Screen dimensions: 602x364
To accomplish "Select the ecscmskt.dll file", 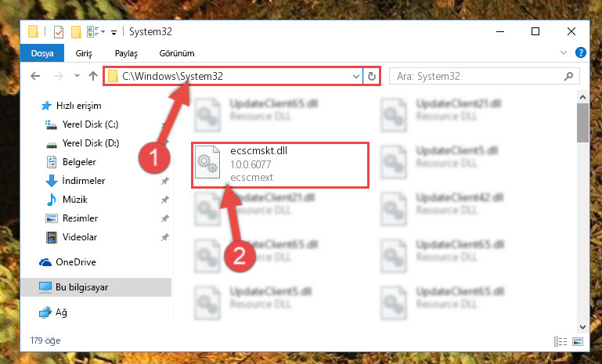I will [x=280, y=165].
